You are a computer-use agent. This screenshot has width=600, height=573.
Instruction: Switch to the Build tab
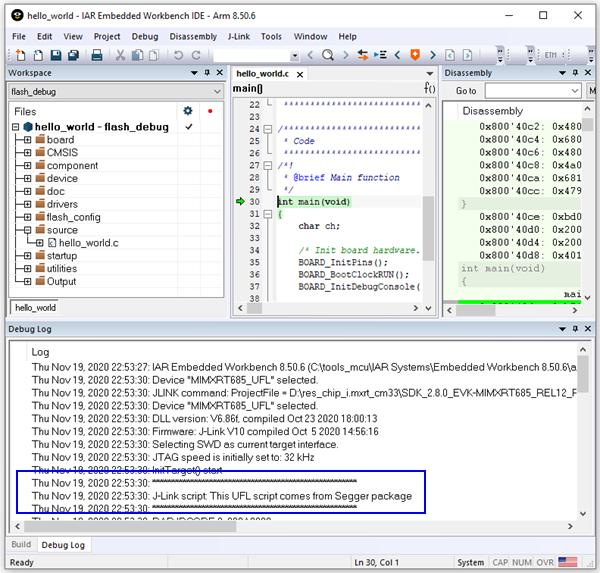click(x=21, y=544)
